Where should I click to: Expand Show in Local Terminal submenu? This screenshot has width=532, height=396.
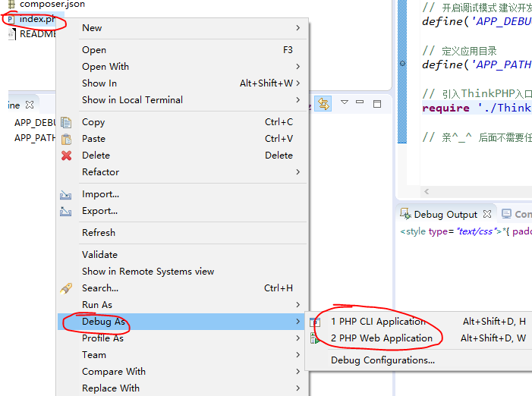pos(298,99)
